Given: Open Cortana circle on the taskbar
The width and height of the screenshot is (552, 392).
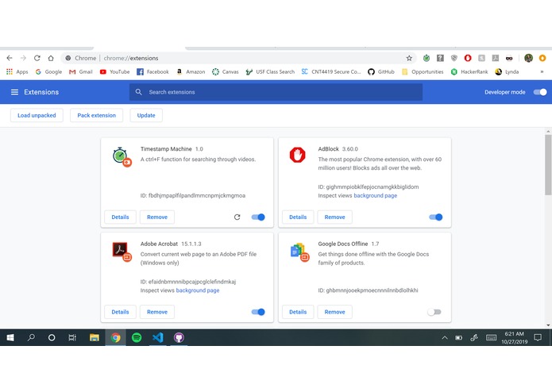Looking at the screenshot, I should [x=52, y=337].
